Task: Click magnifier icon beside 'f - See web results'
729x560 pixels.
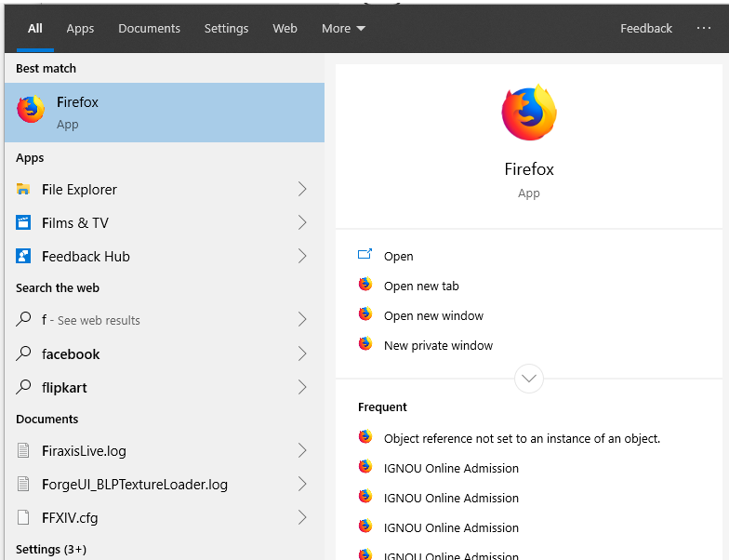Action: 23,319
